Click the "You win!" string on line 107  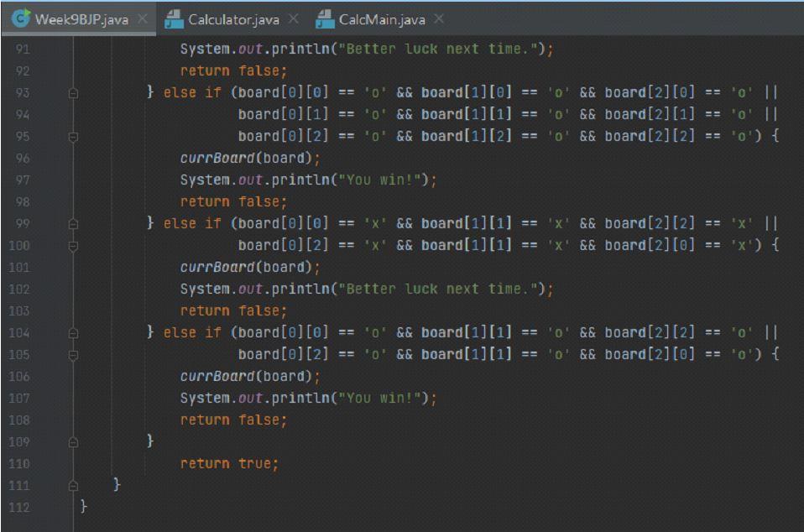point(379,399)
